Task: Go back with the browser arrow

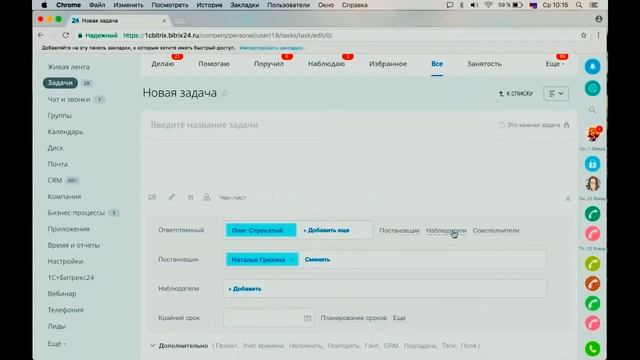Action: click(41, 36)
